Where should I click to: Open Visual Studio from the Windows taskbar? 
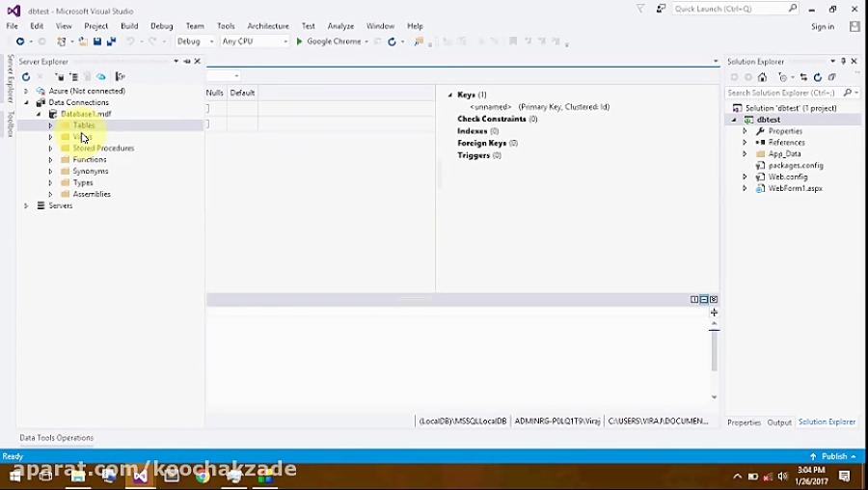click(141, 476)
